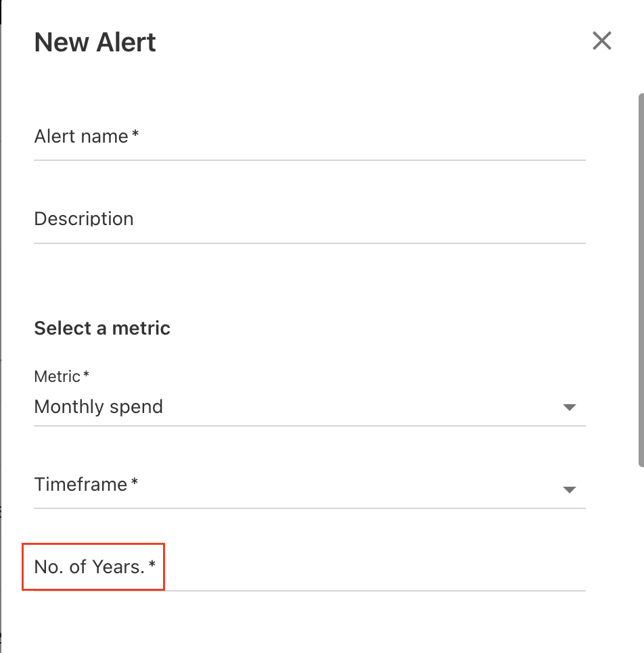Screen dimensions: 644x653
Task: Click the asterisk next to Timeframe
Action: (135, 483)
